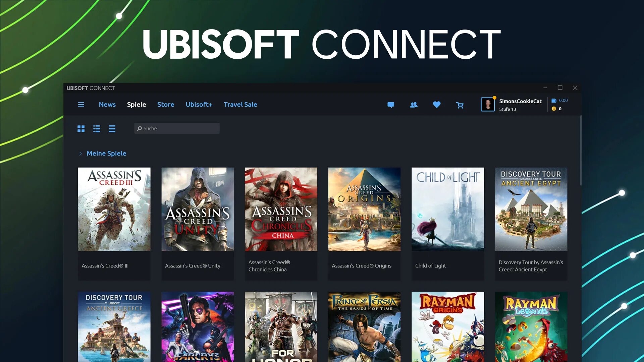Switch to compact list view icon

(112, 129)
